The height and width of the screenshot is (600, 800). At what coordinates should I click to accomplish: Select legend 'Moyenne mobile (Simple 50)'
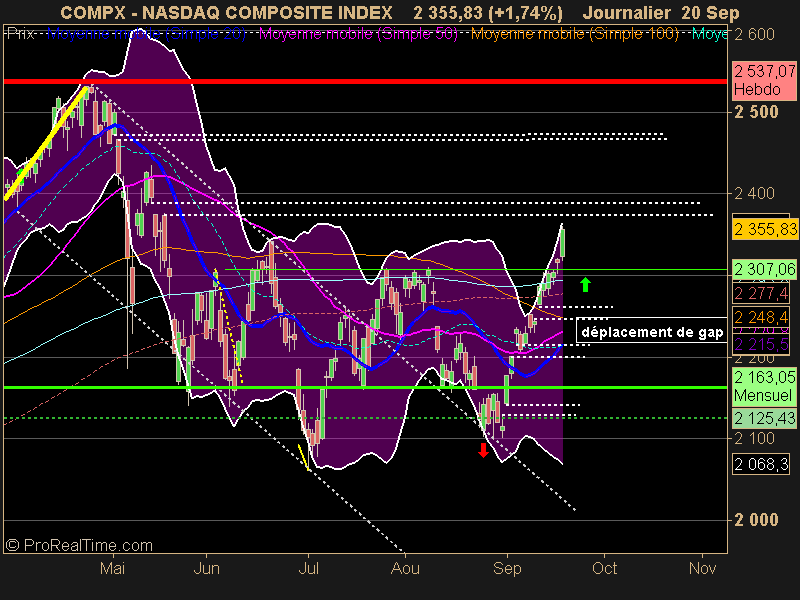(x=358, y=34)
